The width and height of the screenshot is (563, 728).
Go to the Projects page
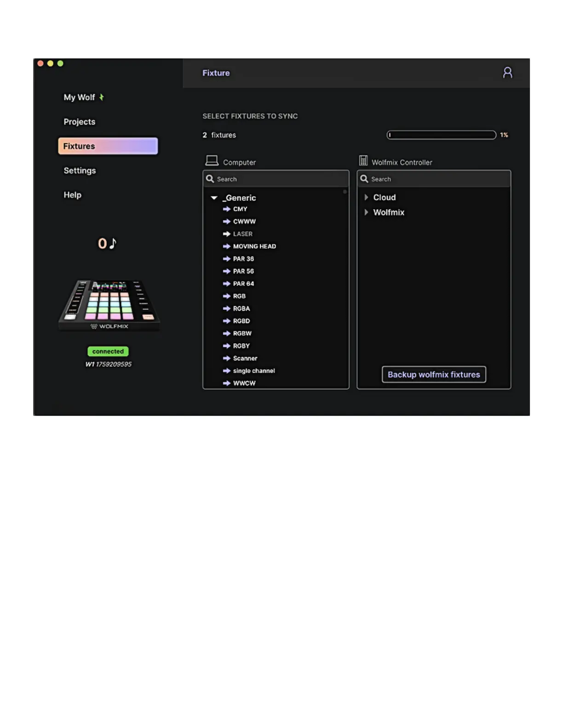80,122
